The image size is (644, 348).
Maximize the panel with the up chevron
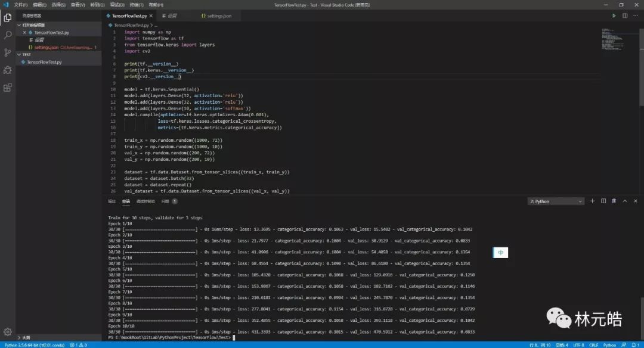[x=625, y=201]
